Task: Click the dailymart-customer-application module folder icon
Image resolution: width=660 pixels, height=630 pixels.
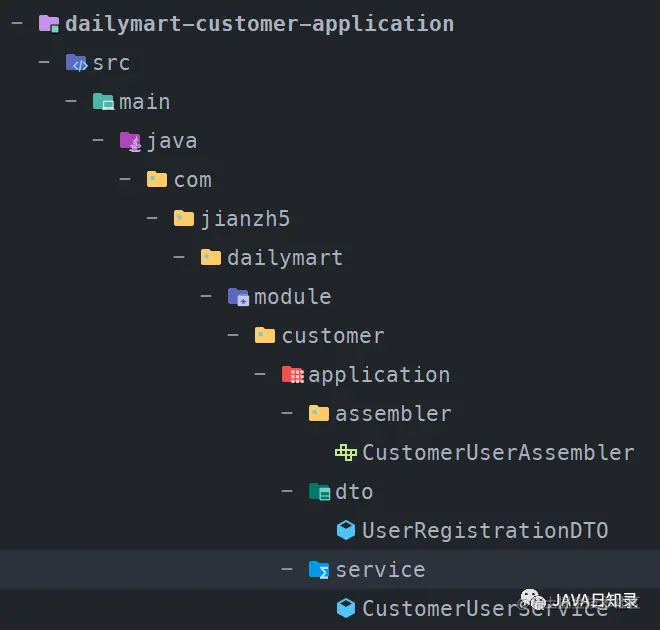Action: point(49,24)
